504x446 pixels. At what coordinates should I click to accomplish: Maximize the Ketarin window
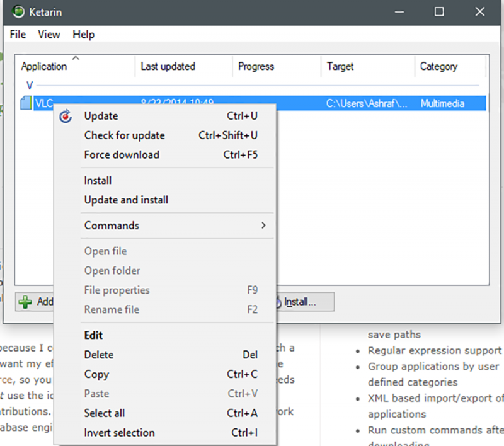(x=439, y=12)
